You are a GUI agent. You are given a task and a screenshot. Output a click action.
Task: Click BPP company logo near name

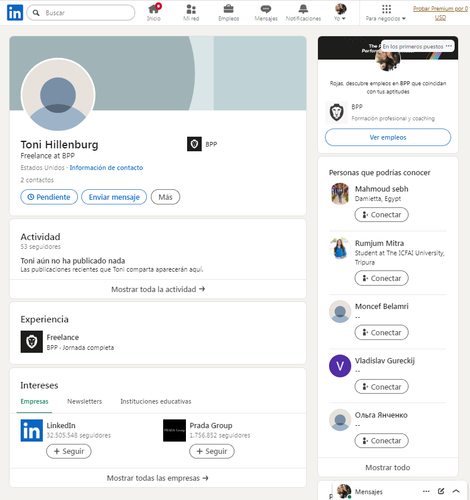coord(194,144)
